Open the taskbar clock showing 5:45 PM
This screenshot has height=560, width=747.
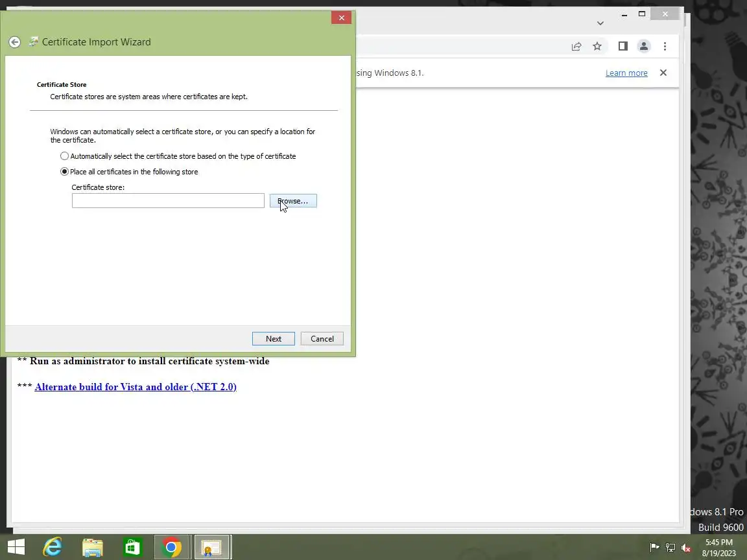point(718,547)
